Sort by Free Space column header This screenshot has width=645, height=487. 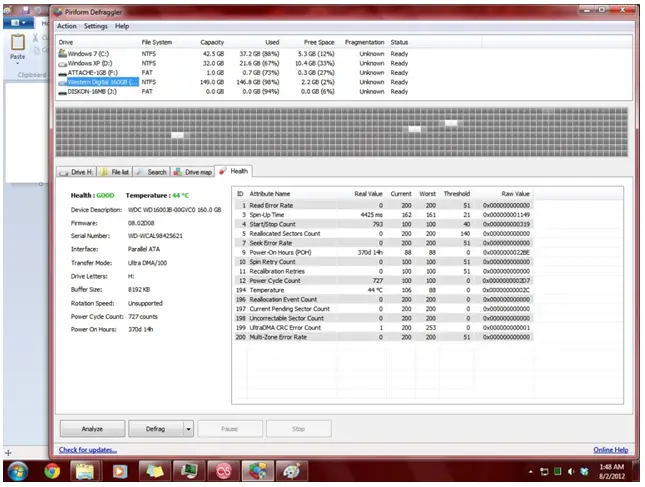pyautogui.click(x=319, y=42)
